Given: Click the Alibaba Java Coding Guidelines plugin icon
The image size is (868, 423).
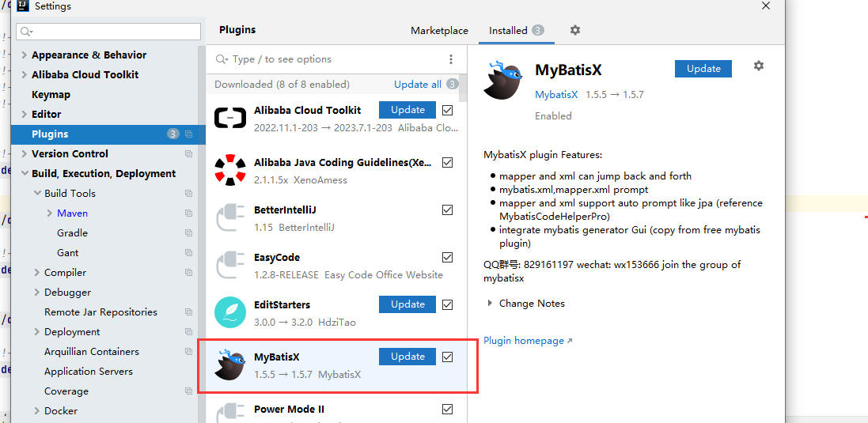Looking at the screenshot, I should (230, 170).
